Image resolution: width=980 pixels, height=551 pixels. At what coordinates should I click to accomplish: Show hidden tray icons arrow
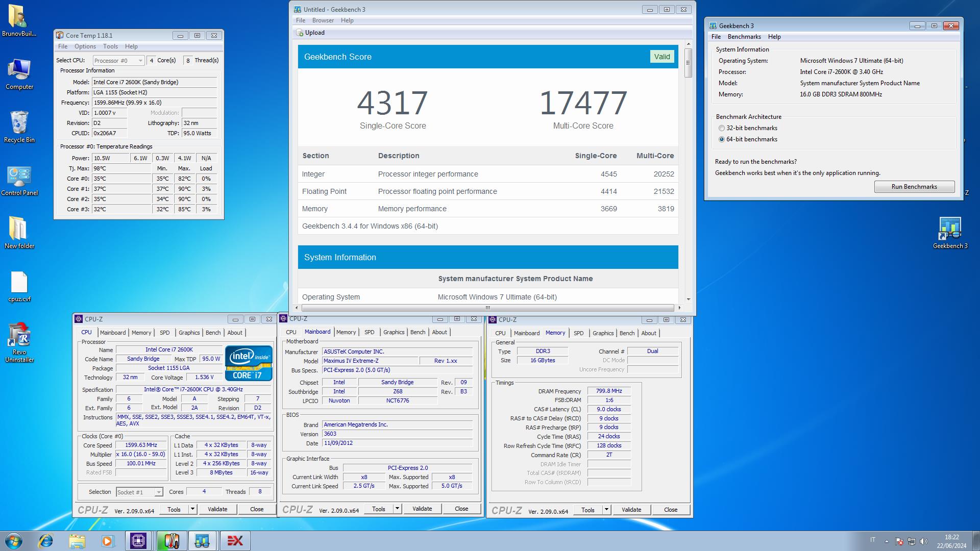click(x=886, y=541)
